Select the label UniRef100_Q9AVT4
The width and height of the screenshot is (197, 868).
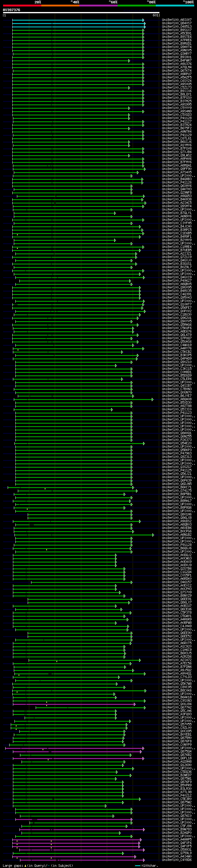coord(177,47)
